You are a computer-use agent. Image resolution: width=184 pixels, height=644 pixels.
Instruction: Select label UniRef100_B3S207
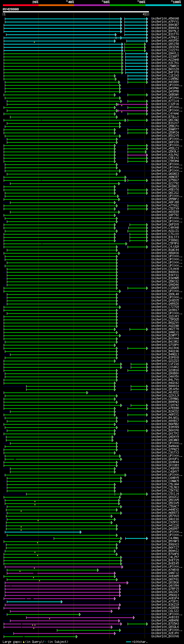coord(165,123)
